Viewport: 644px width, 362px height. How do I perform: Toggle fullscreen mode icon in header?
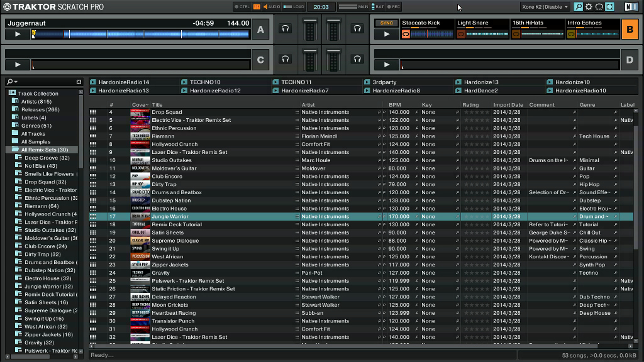point(610,6)
